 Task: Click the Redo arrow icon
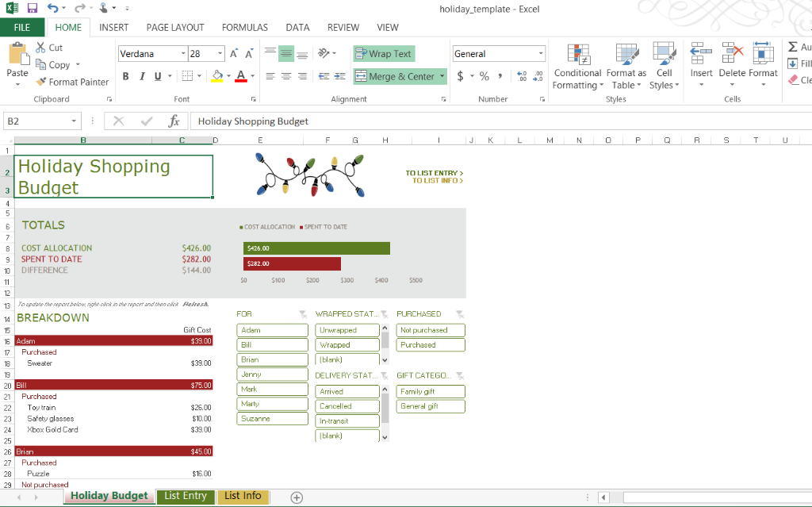pyautogui.click(x=79, y=8)
